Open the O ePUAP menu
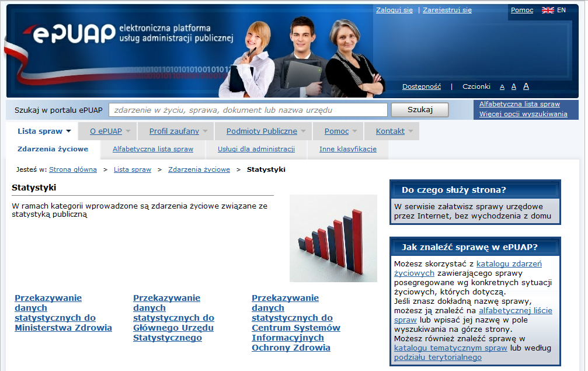The height and width of the screenshot is (371, 588). (x=106, y=131)
